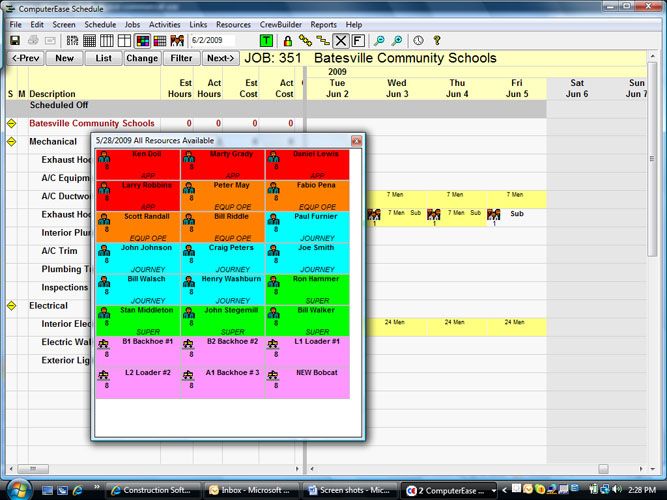The height and width of the screenshot is (500, 667).
Task: Click the grayed envelope icon in toolbar
Action: pos(50,40)
